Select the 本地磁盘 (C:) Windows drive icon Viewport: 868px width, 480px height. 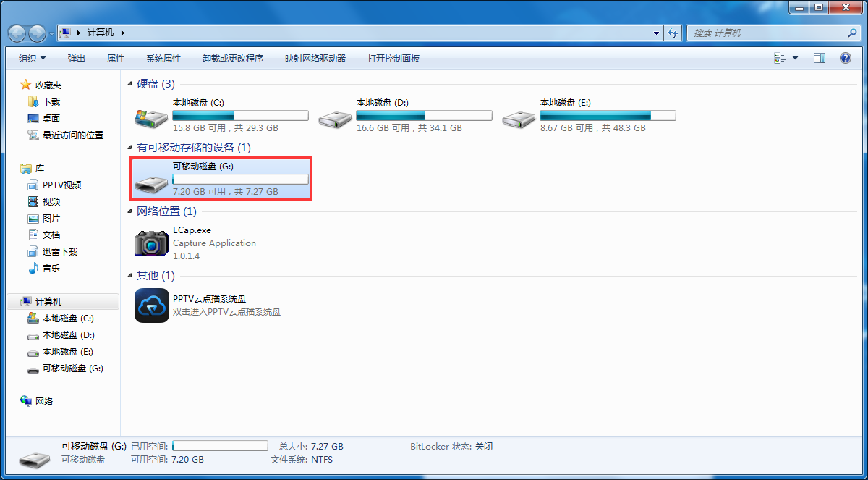point(151,118)
